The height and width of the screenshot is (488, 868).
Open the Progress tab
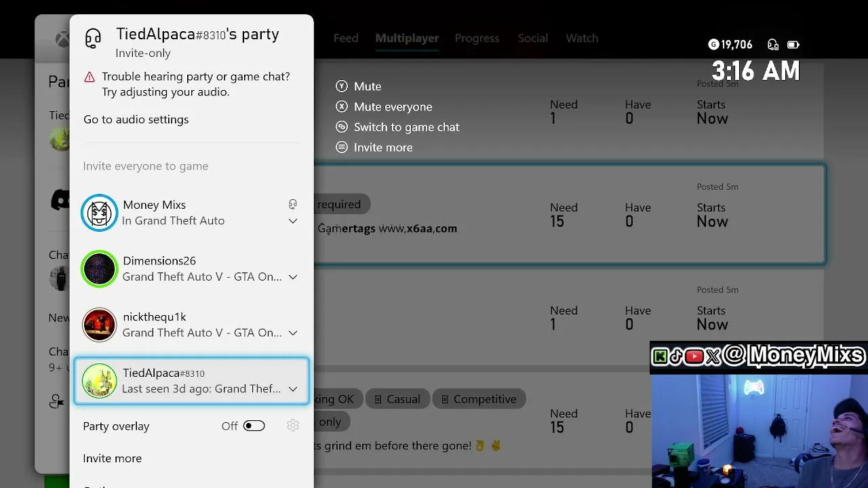tap(477, 38)
